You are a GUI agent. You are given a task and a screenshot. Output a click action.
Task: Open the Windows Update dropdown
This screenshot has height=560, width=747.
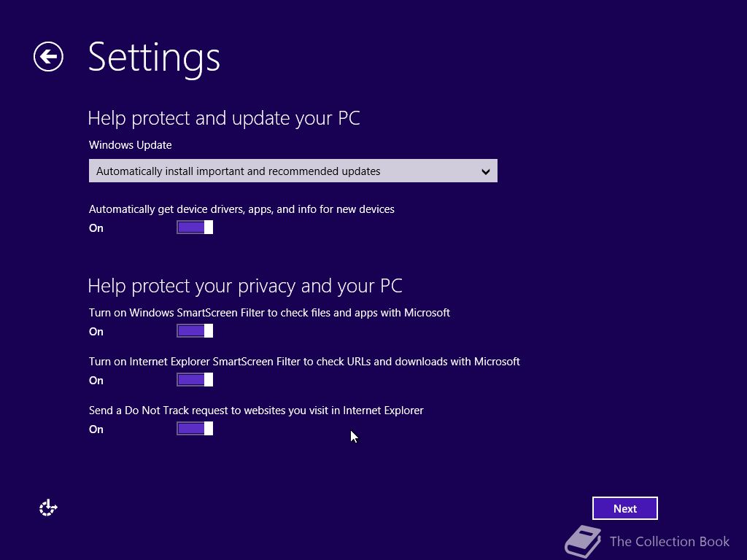293,171
